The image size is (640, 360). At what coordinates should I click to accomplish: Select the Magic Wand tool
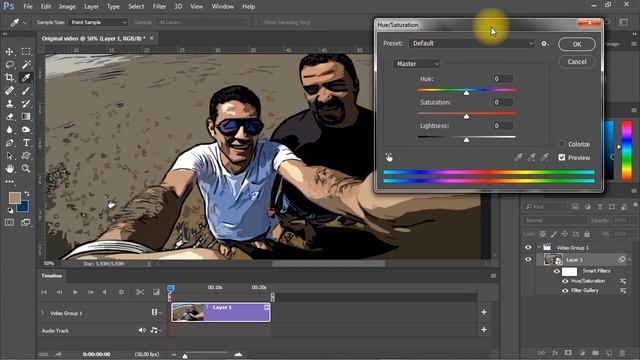coord(26,64)
